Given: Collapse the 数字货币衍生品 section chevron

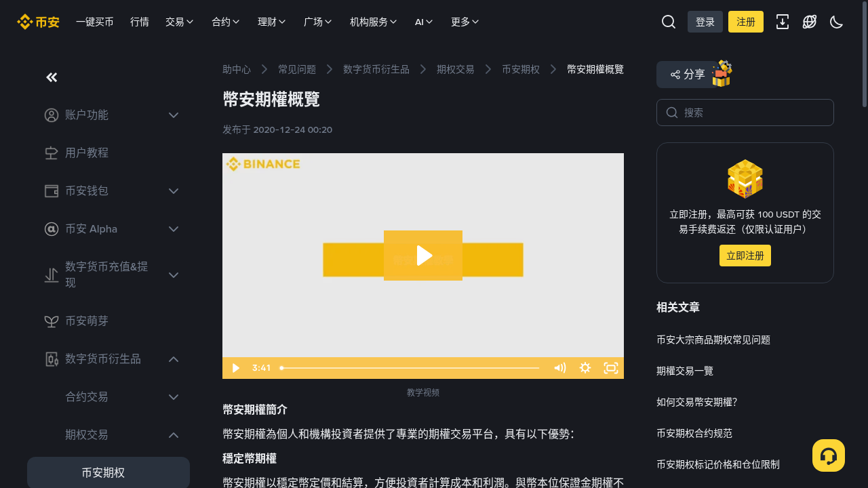Looking at the screenshot, I should click(174, 359).
